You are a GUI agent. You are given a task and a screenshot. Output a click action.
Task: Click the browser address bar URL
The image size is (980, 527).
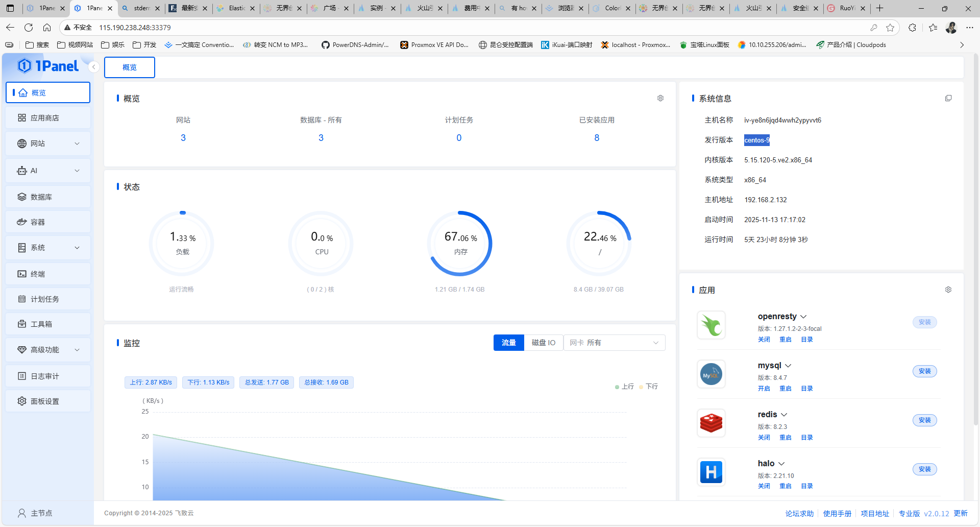point(135,28)
